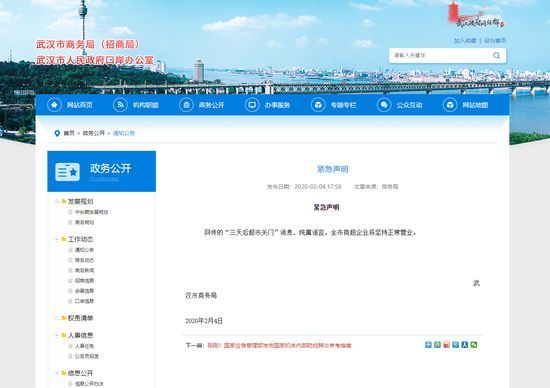Image resolution: width=550 pixels, height=388 pixels.
Task: Select the 权责清单 folder in sidebar
Action: point(80,318)
